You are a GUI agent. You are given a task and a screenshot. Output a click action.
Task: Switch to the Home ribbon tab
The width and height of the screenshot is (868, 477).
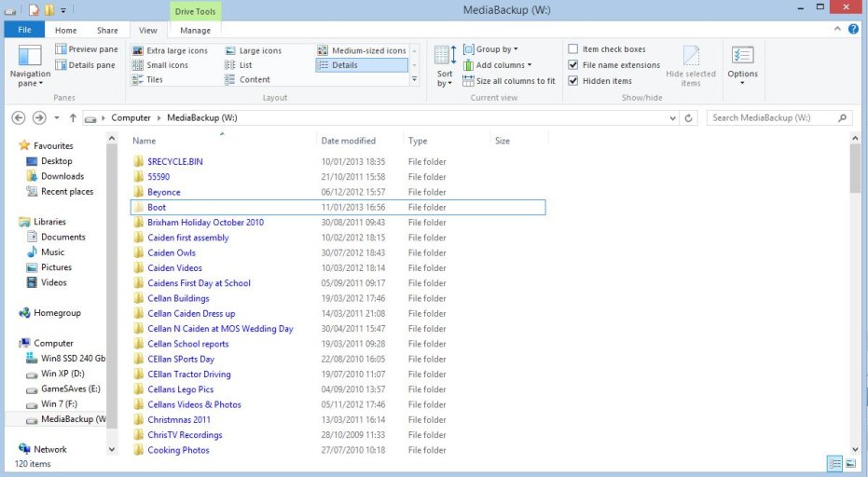tap(65, 31)
